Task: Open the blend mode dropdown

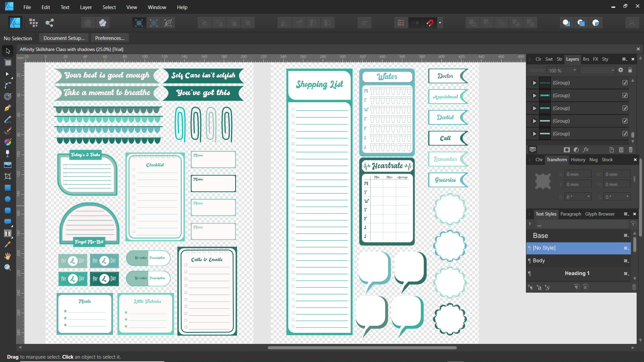Action: click(x=598, y=70)
